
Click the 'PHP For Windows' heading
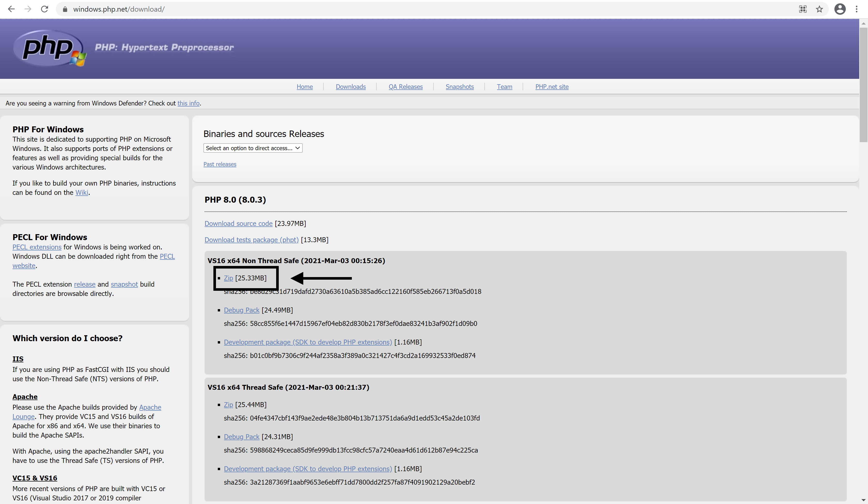point(48,130)
